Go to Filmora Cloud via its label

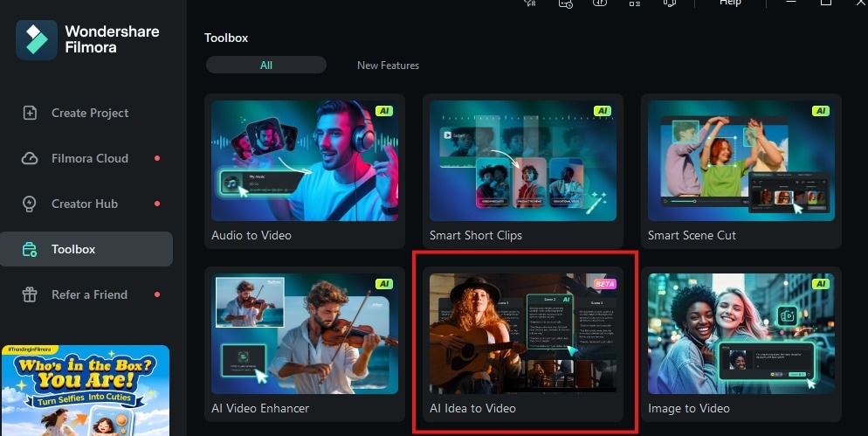(x=90, y=158)
